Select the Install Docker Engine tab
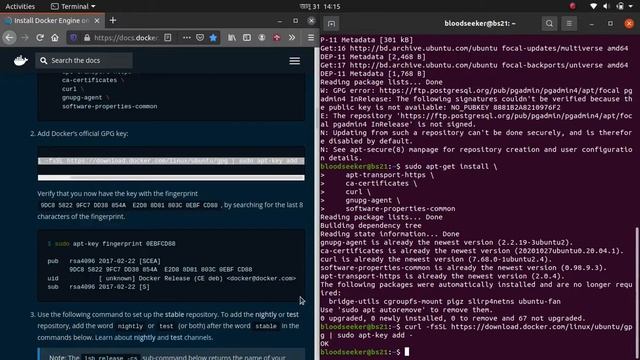 point(52,20)
